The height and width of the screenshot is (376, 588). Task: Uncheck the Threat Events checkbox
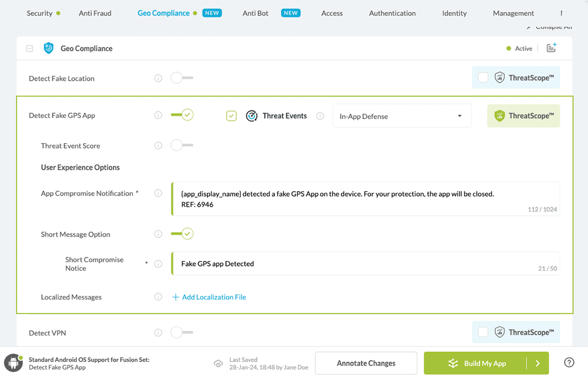[231, 116]
